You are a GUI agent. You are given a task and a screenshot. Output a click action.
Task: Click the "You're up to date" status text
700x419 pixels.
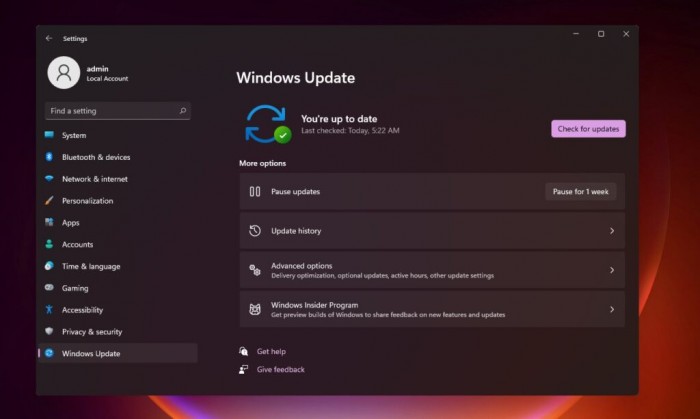pyautogui.click(x=339, y=119)
